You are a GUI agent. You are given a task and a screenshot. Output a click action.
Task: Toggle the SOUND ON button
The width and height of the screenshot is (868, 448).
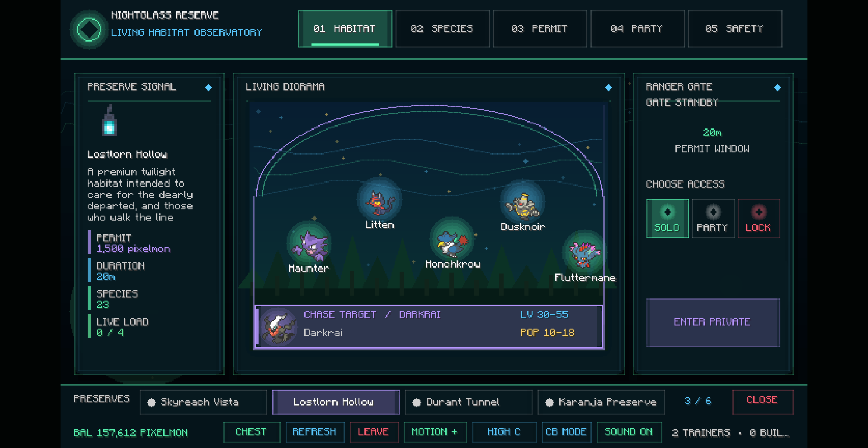tap(629, 432)
